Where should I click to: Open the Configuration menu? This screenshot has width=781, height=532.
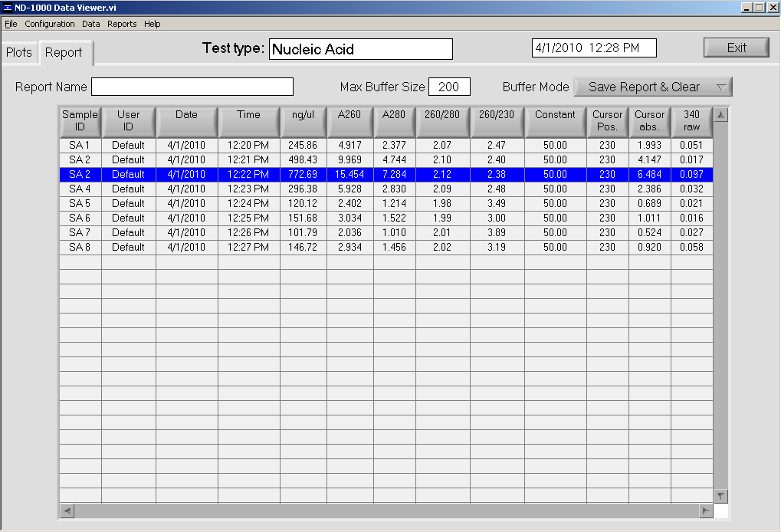49,24
